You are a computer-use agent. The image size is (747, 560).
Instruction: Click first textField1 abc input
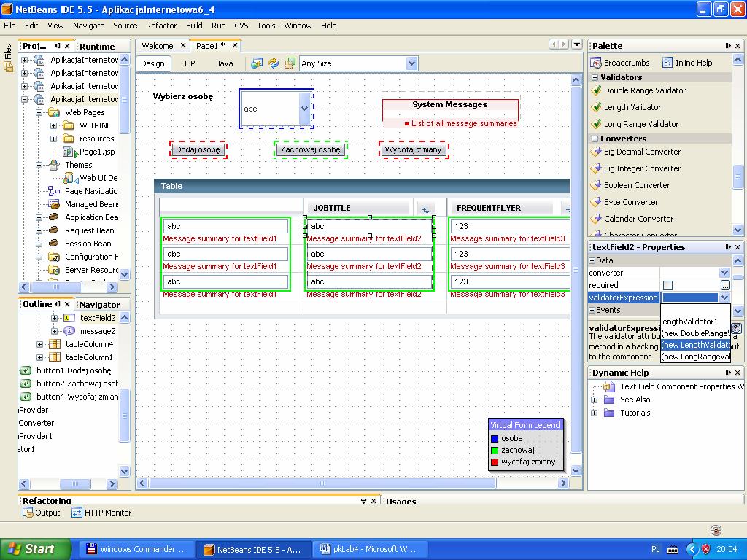point(225,226)
